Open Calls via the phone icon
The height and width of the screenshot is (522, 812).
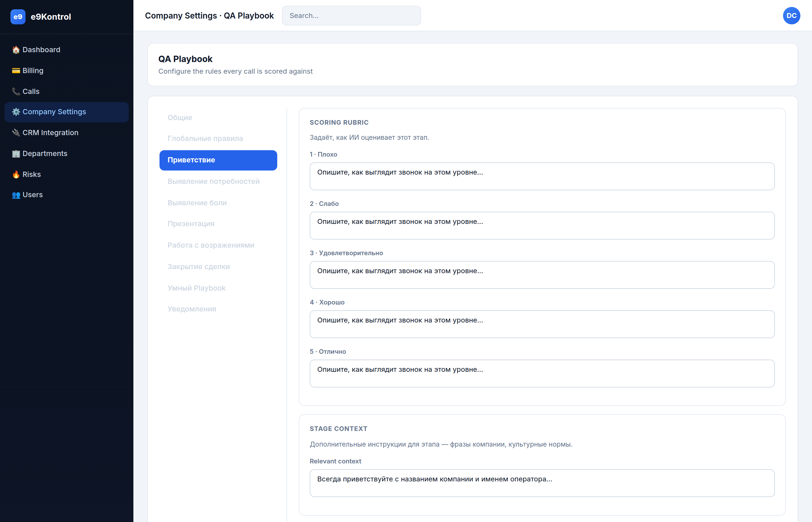(16, 92)
